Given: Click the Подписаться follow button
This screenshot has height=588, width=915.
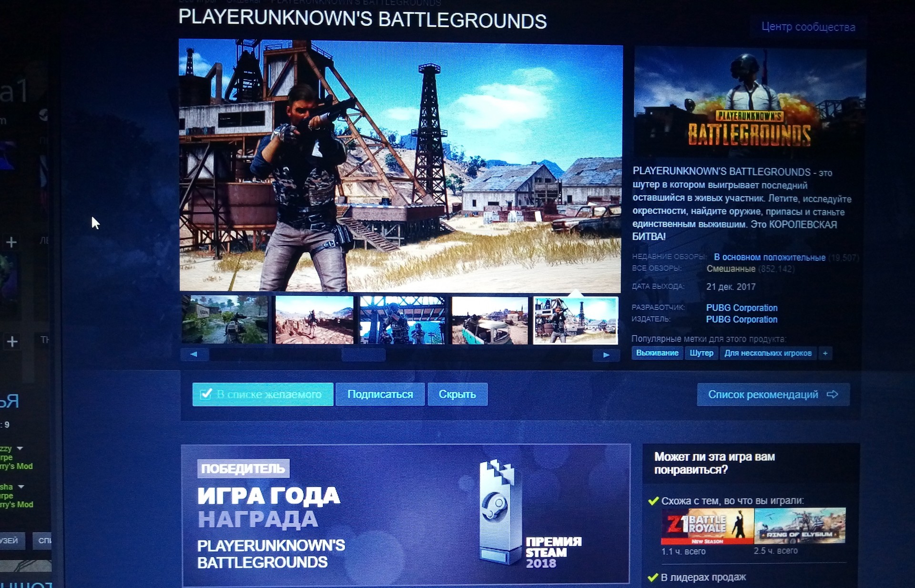Looking at the screenshot, I should click(380, 394).
